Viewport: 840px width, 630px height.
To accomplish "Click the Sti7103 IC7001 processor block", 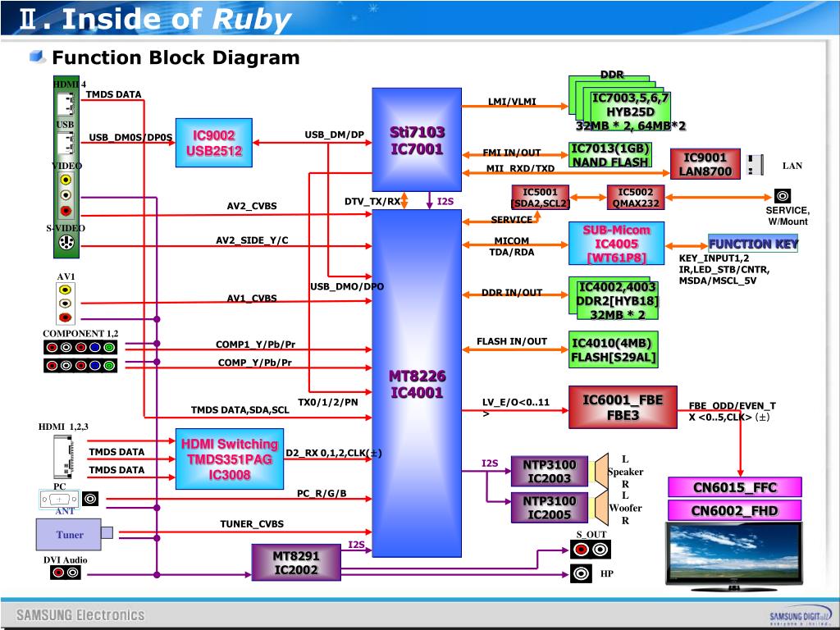I will pyautogui.click(x=417, y=139).
